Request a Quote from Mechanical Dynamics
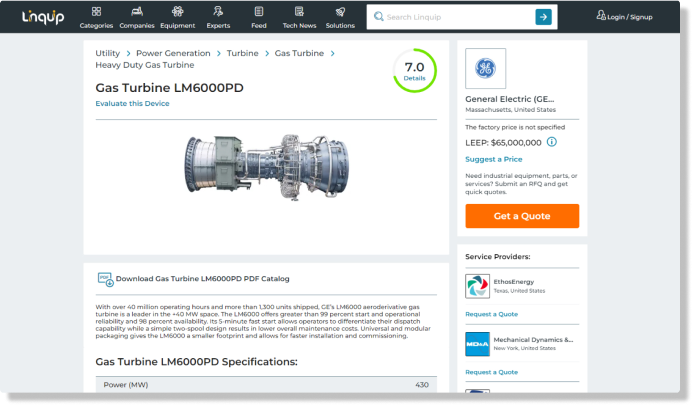Screen dimensions: 692x405 491,372
